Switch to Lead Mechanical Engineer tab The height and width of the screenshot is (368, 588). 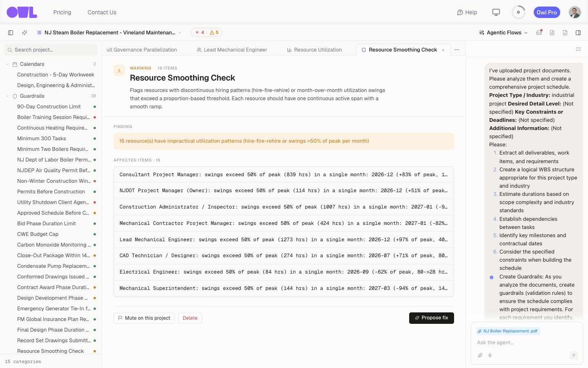(232, 50)
